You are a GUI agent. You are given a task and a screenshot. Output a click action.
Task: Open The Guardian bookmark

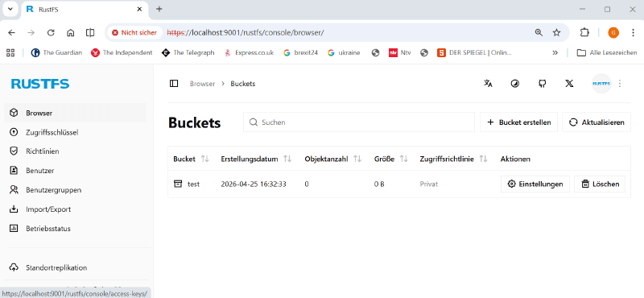pyautogui.click(x=56, y=52)
